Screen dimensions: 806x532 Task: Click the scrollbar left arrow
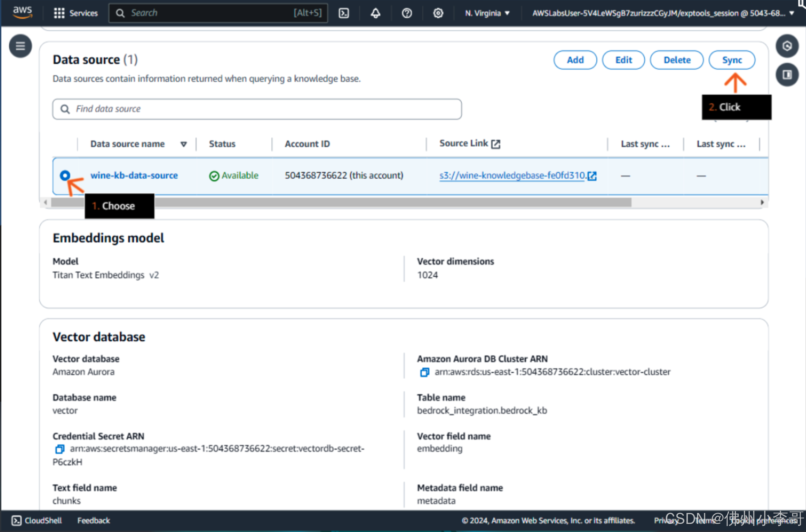point(45,202)
